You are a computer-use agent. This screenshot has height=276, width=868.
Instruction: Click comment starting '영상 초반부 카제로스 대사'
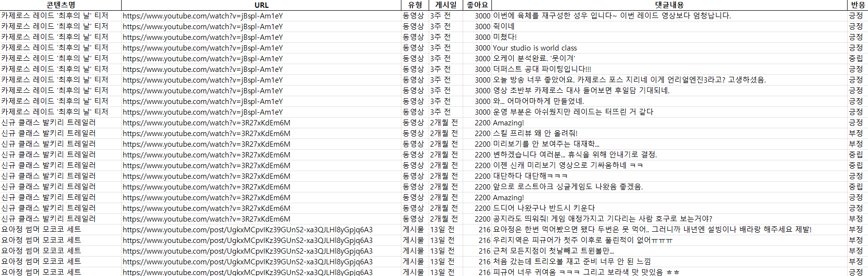[581, 90]
